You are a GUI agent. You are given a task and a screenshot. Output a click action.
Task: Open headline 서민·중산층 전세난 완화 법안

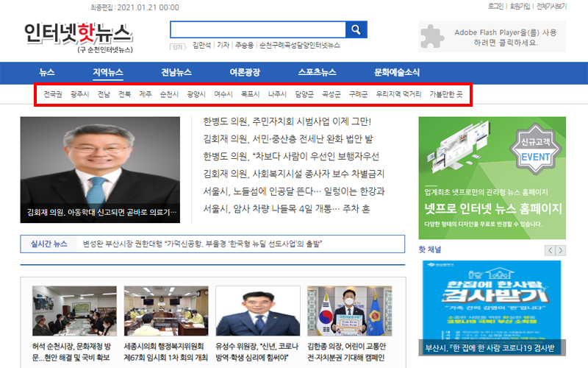pyautogui.click(x=288, y=139)
